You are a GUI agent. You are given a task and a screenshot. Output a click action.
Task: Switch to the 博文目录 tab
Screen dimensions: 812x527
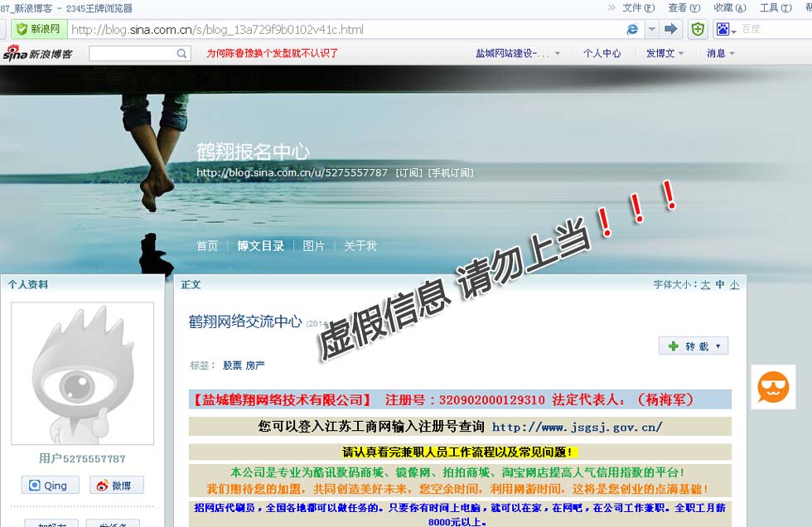point(260,246)
